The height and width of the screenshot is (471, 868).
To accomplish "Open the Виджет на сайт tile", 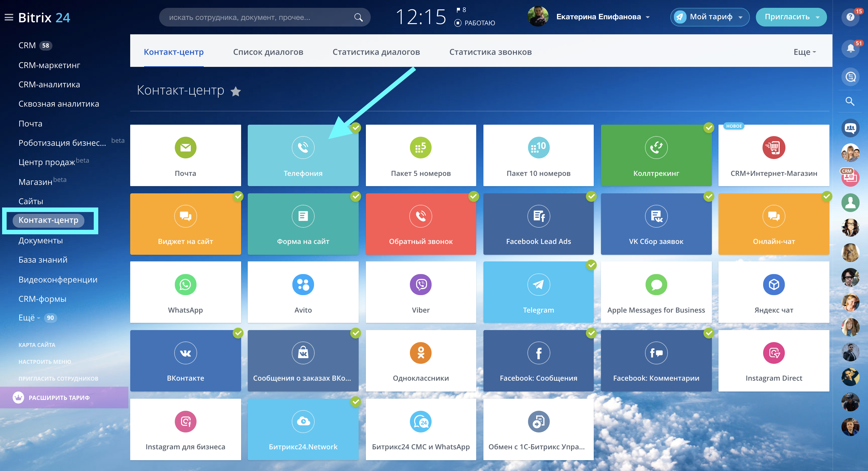I will click(185, 224).
